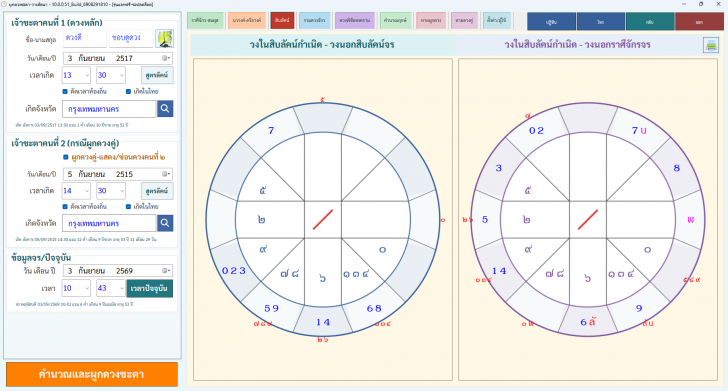Open birth hour dropdown showing 13
This screenshot has height=391, width=728.
click(76, 75)
